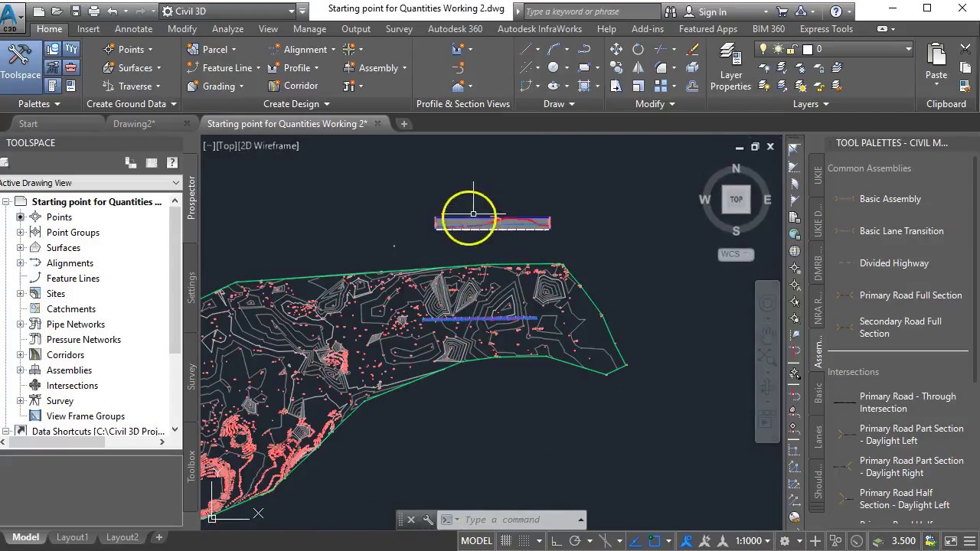The image size is (980, 551).
Task: Click the layer lightbulb on/off icon
Action: (x=763, y=49)
